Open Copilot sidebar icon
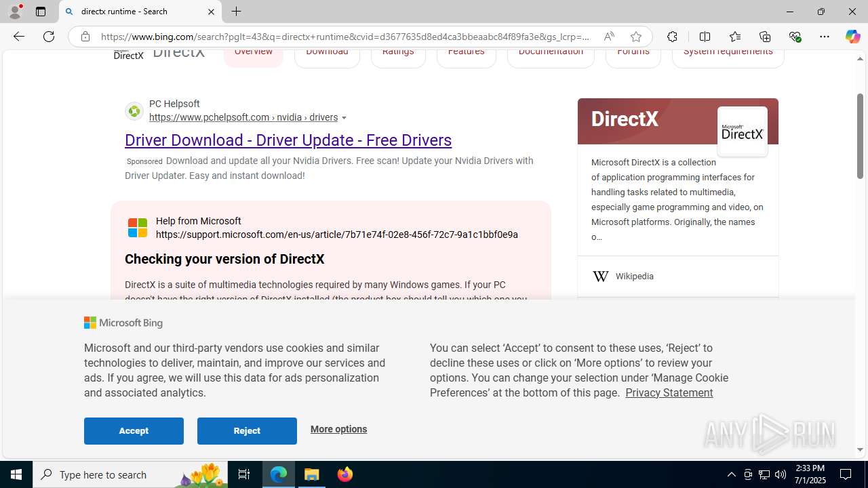 (x=852, y=37)
